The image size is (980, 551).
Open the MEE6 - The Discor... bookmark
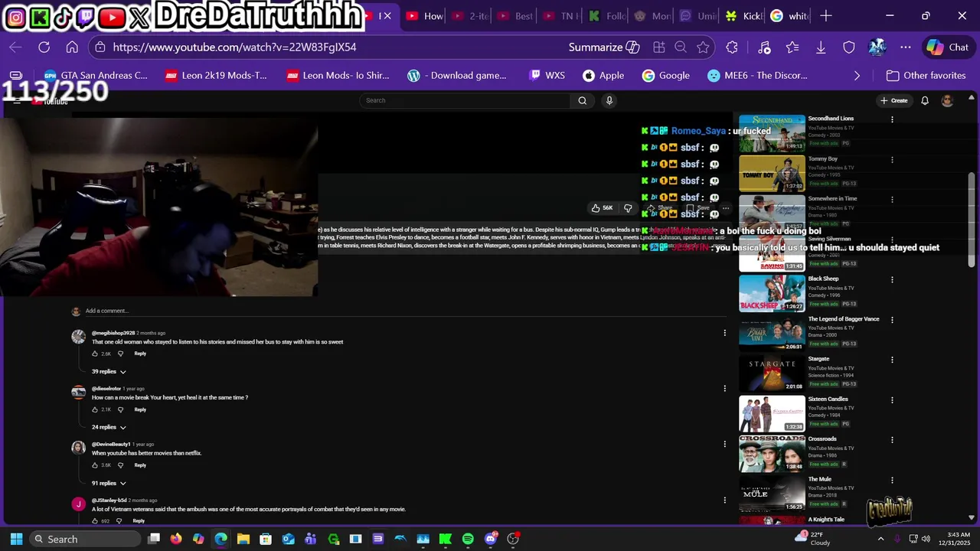(757, 76)
